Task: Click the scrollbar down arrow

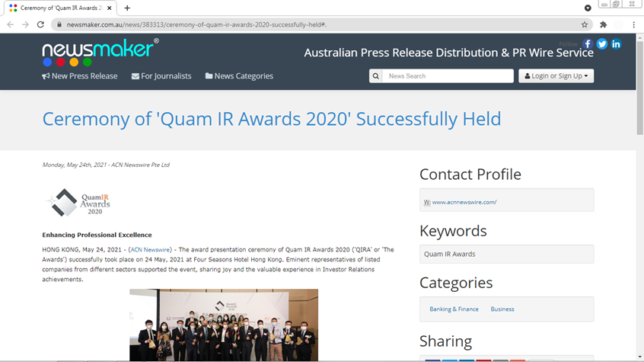Action: click(x=639, y=357)
